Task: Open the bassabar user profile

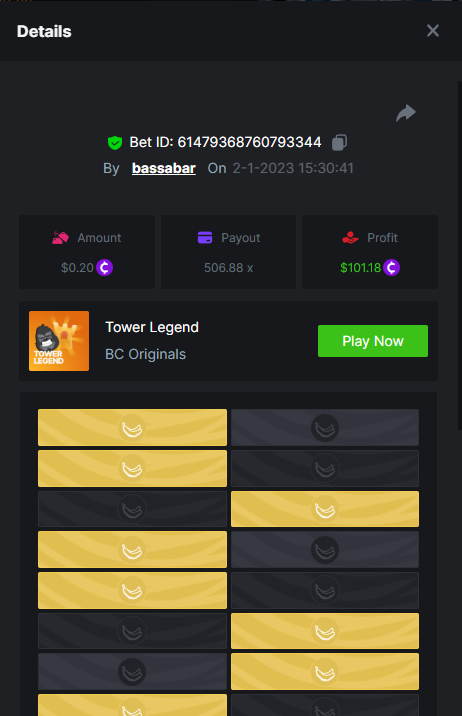Action: coord(163,168)
